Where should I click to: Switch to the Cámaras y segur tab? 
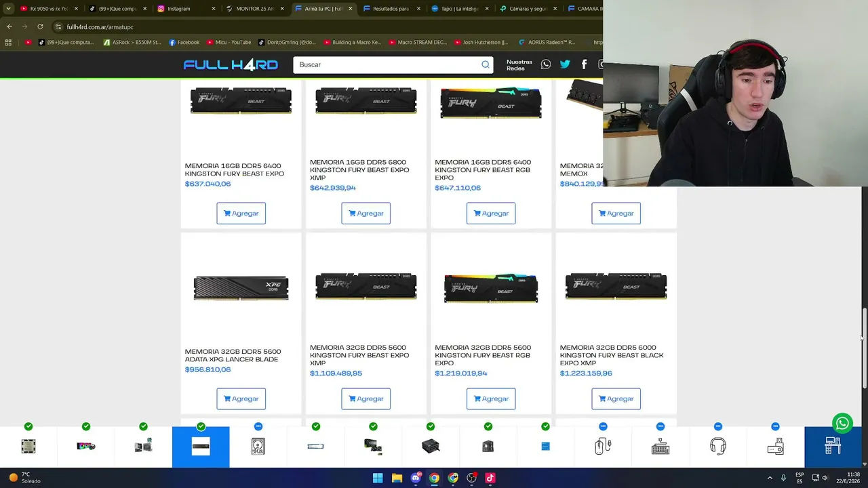[528, 9]
